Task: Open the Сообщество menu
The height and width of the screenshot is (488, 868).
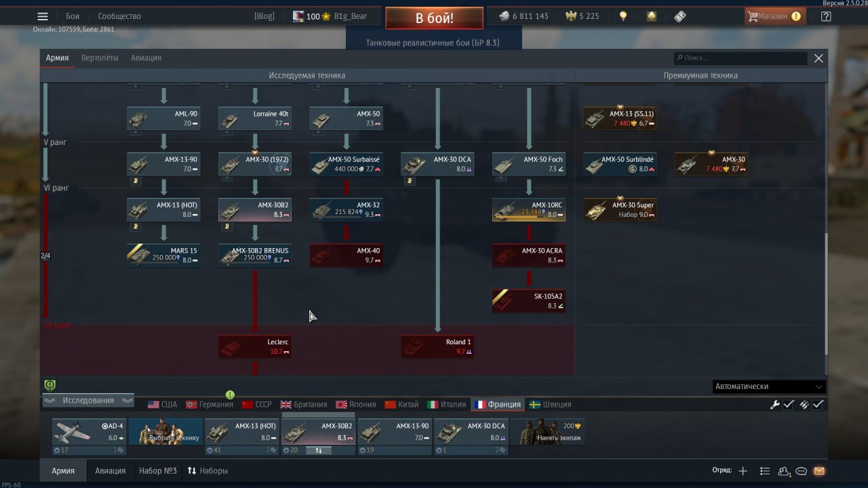Action: click(119, 16)
